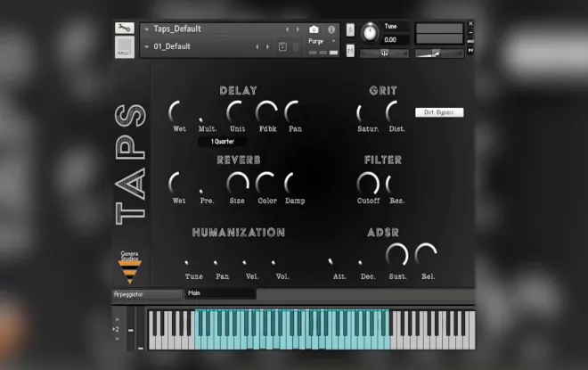
Task: Click the Delay Unit knob
Action: 237,111
